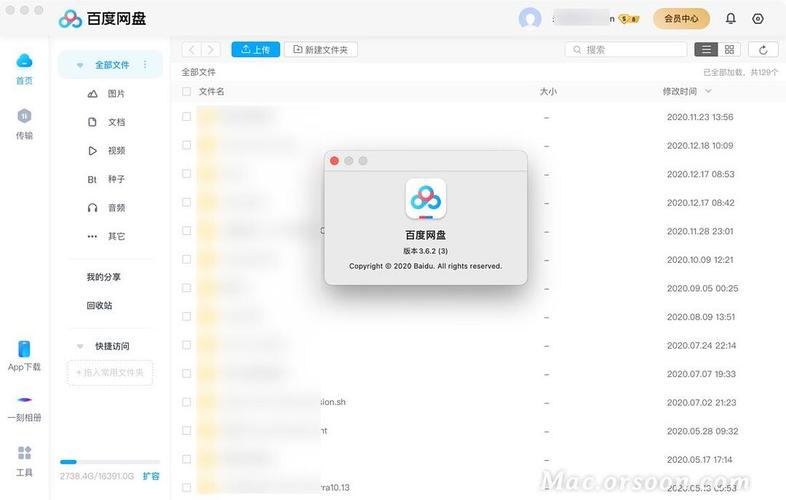Click the date 2020.07.07 19:33
786x500 pixels.
click(701, 374)
